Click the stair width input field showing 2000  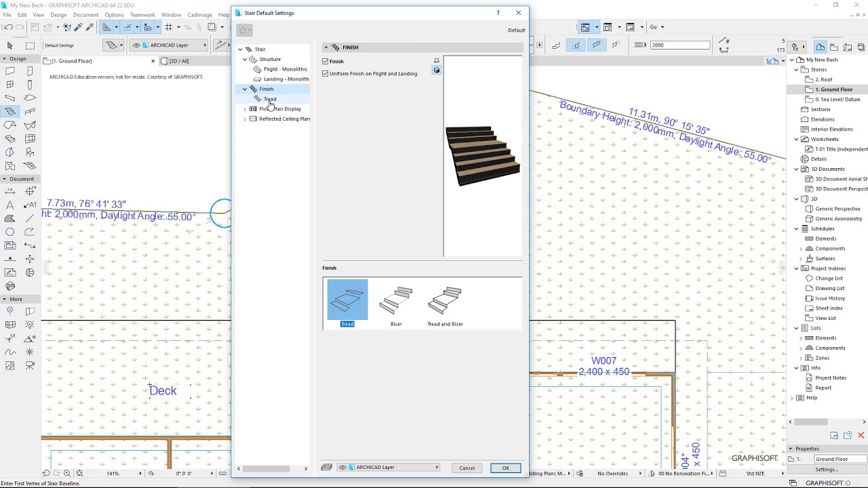click(679, 45)
